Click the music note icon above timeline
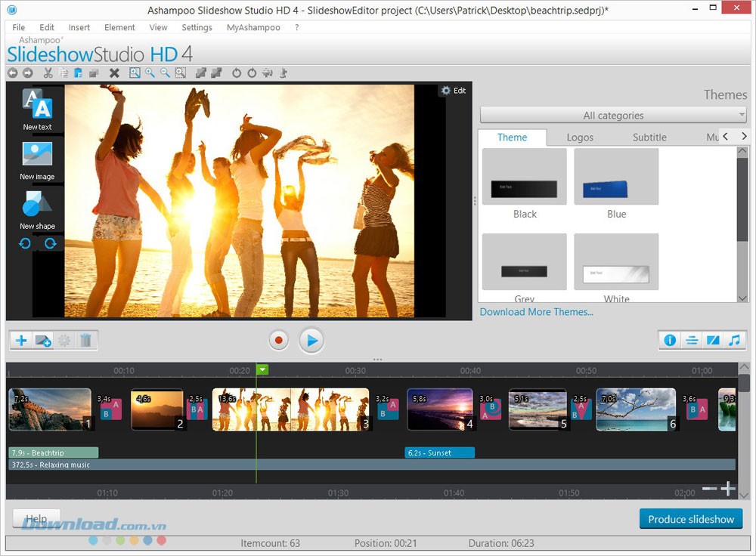Screen dimensions: 756x556 click(x=733, y=341)
